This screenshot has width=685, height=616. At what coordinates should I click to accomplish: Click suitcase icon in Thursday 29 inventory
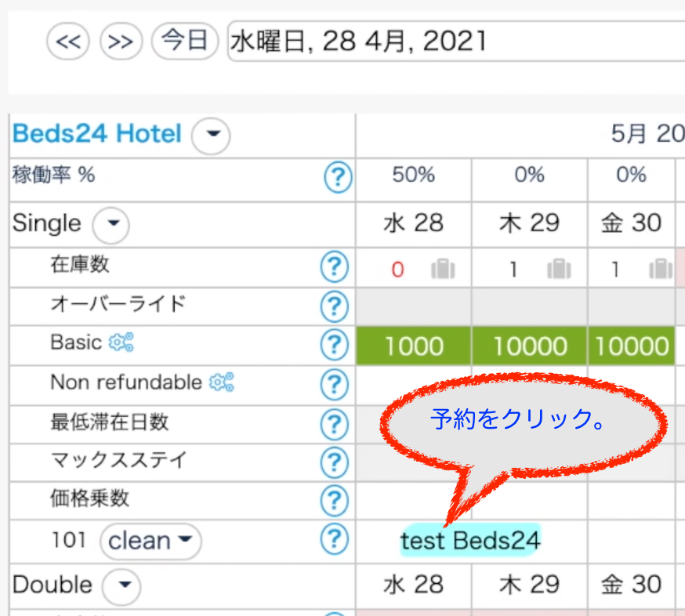559,270
